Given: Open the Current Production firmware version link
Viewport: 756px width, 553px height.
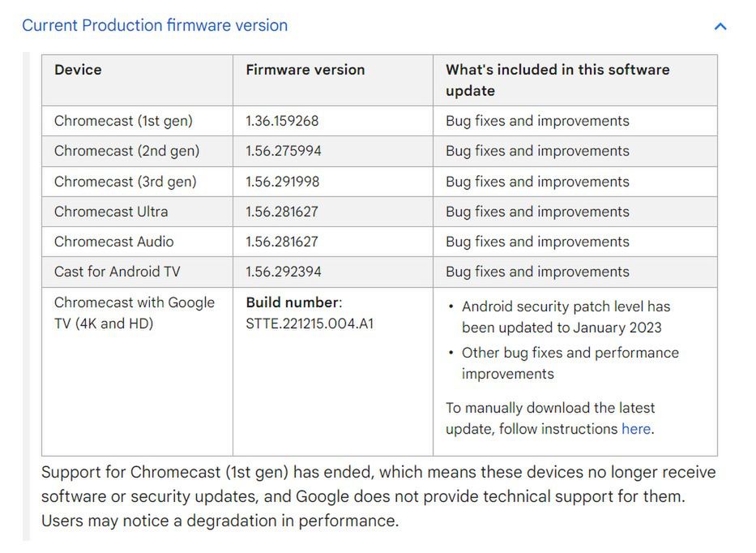Looking at the screenshot, I should click(x=156, y=25).
